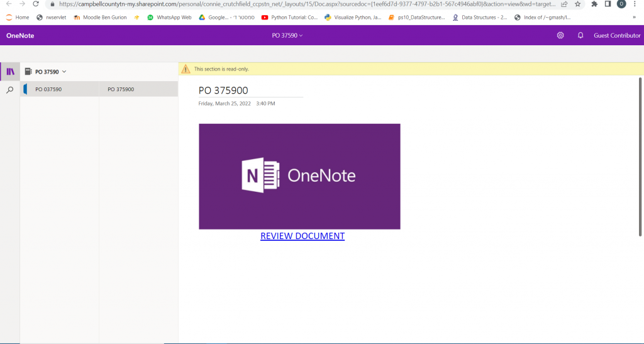This screenshot has width=644, height=344.
Task: Open the Python Tutorial YouTube bookmark
Action: (x=289, y=17)
